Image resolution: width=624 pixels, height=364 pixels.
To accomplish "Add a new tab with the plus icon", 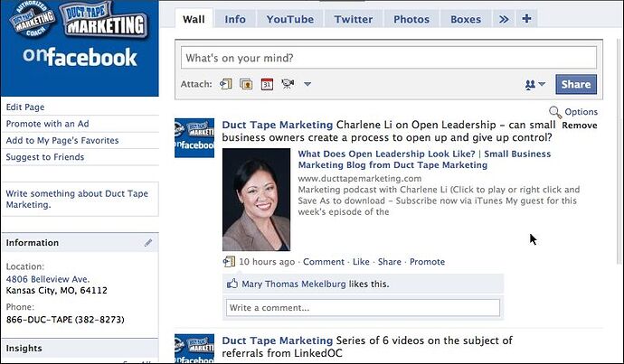I will 526,19.
